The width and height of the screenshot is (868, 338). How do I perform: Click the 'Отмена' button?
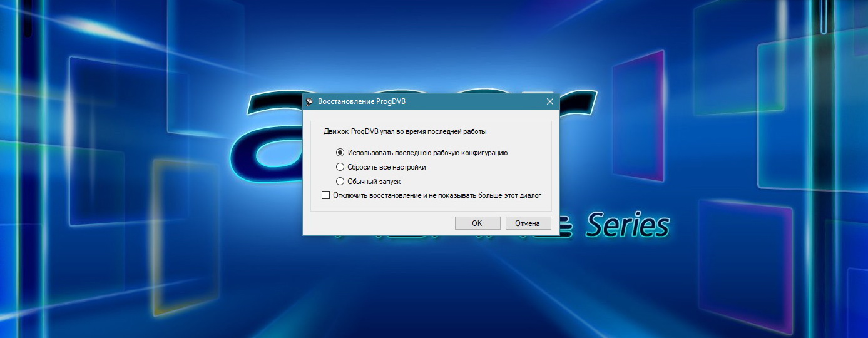(528, 223)
